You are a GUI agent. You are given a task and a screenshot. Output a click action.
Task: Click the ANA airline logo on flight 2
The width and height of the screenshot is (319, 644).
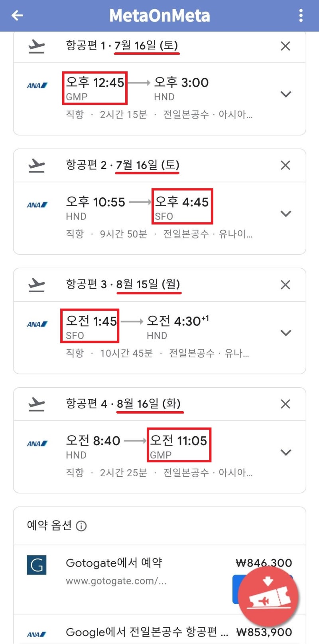click(37, 204)
